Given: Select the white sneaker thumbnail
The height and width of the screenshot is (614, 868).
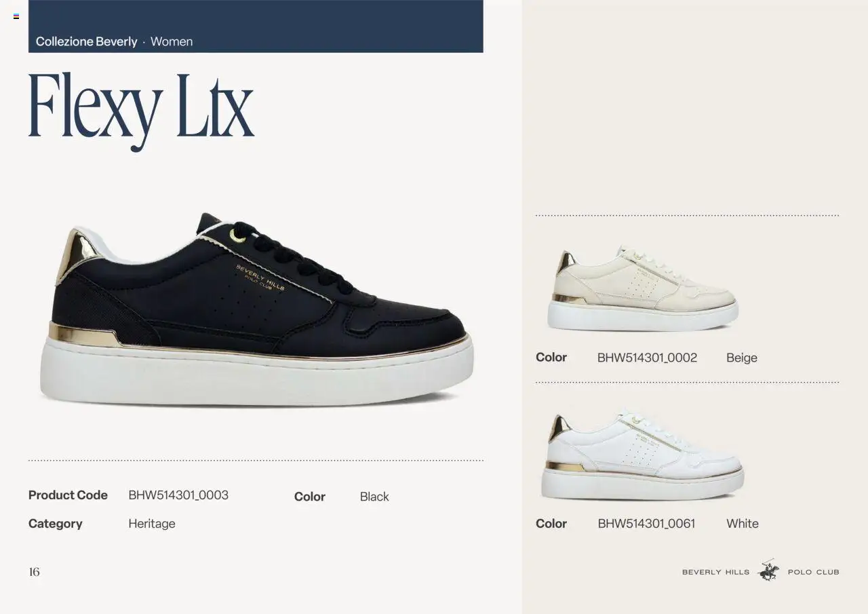Looking at the screenshot, I should [642, 455].
